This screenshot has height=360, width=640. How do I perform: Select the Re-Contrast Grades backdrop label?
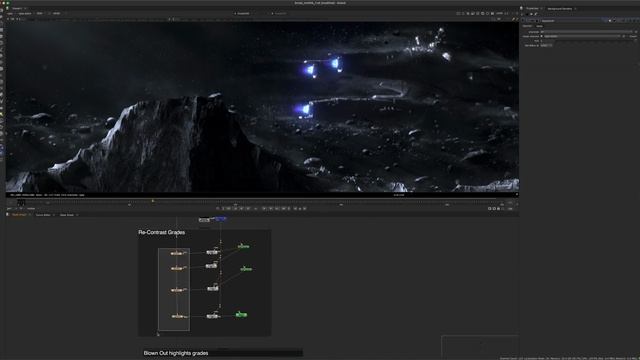(162, 232)
